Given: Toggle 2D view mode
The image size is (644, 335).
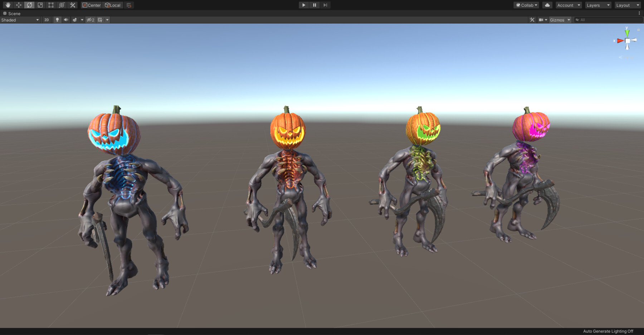Looking at the screenshot, I should click(x=46, y=20).
